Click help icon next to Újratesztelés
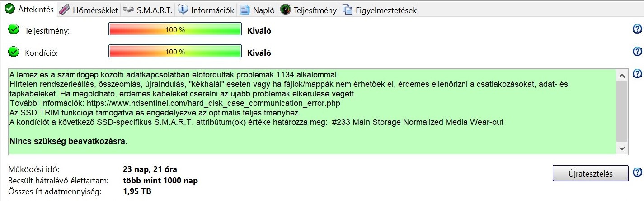 coord(637,172)
